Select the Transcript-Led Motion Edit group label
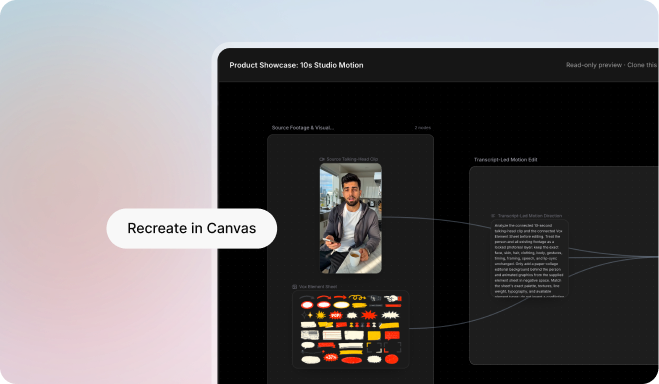Screen dimensions: 659x384 point(506,160)
